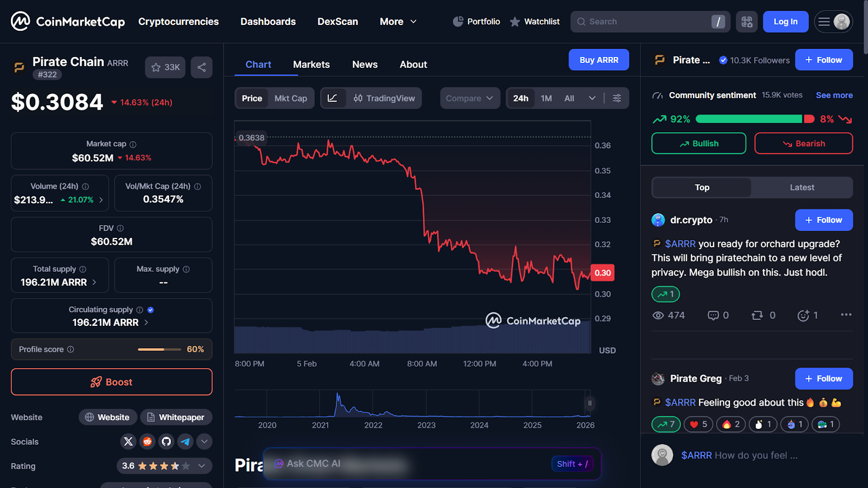Open the Compare dropdown
The image size is (868, 488).
click(469, 98)
